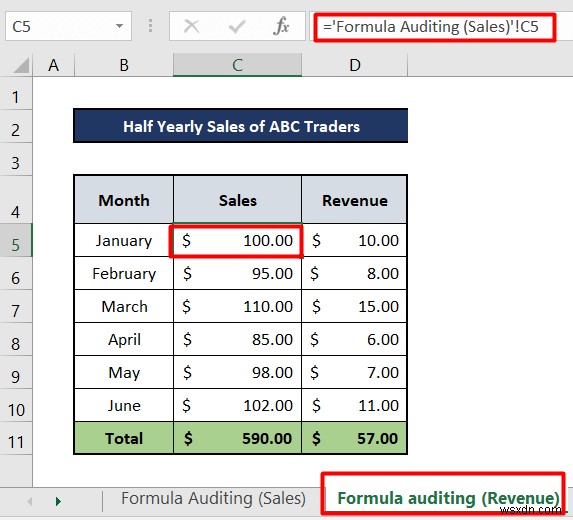Viewport: 573px width, 520px height.
Task: Click the green next-sheet navigation arrow
Action: click(58, 501)
